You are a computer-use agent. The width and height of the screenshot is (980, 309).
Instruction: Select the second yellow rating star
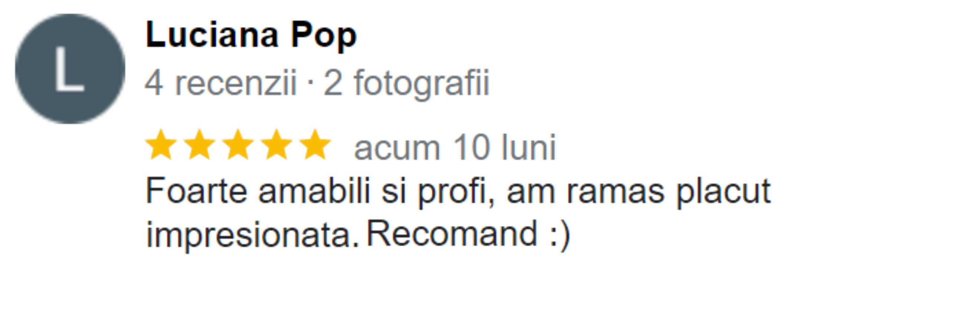[x=199, y=144]
